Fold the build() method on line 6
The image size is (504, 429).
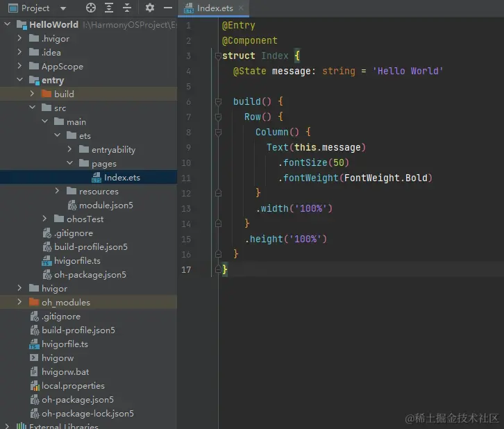(x=218, y=102)
